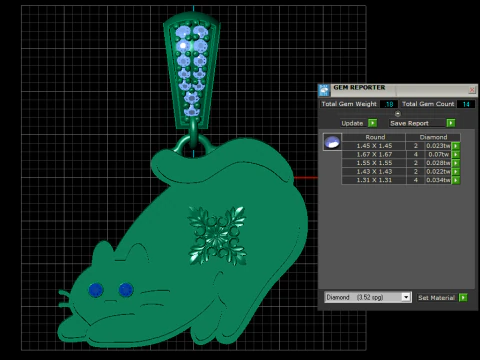480x360 pixels.
Task: Click the Total Gem Count label
Action: click(x=428, y=104)
